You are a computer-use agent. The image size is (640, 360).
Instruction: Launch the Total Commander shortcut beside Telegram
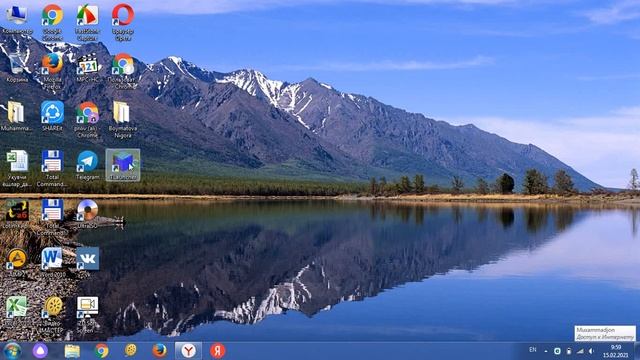[52, 168]
